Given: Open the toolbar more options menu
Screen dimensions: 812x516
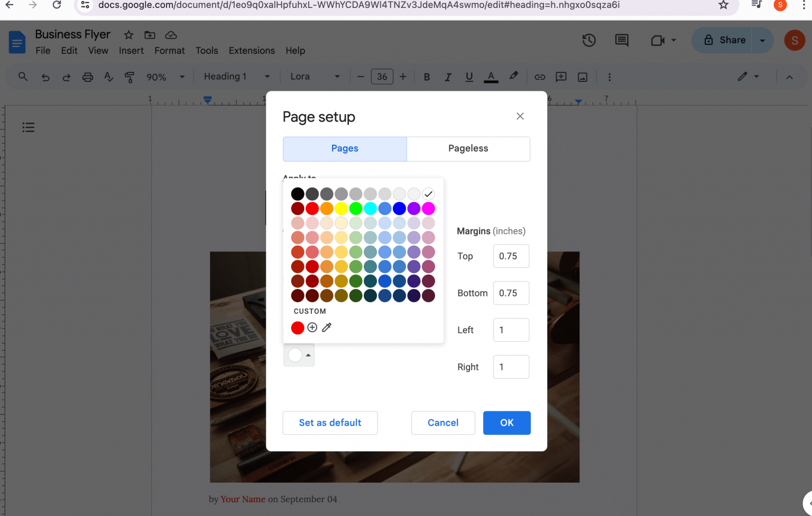Looking at the screenshot, I should point(610,77).
